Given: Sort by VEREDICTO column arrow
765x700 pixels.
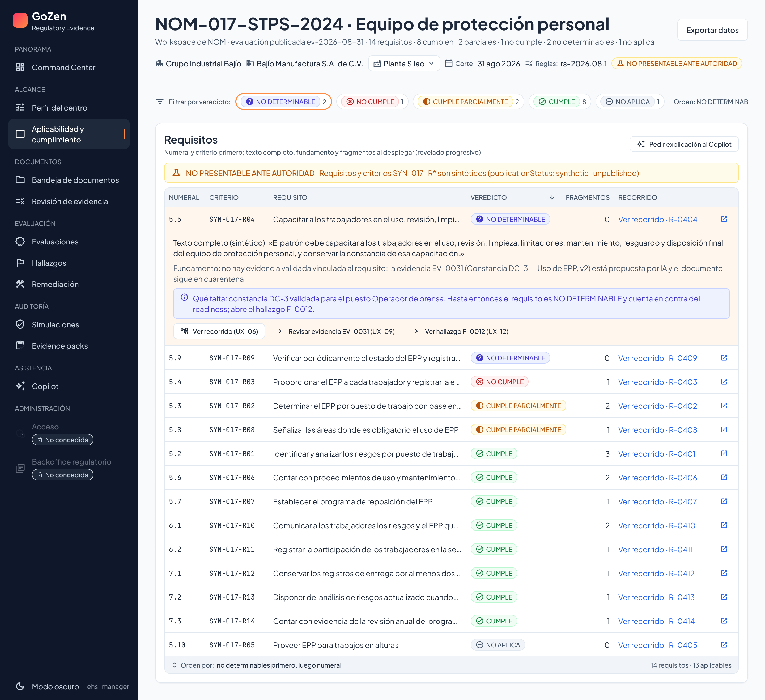Looking at the screenshot, I should tap(552, 197).
